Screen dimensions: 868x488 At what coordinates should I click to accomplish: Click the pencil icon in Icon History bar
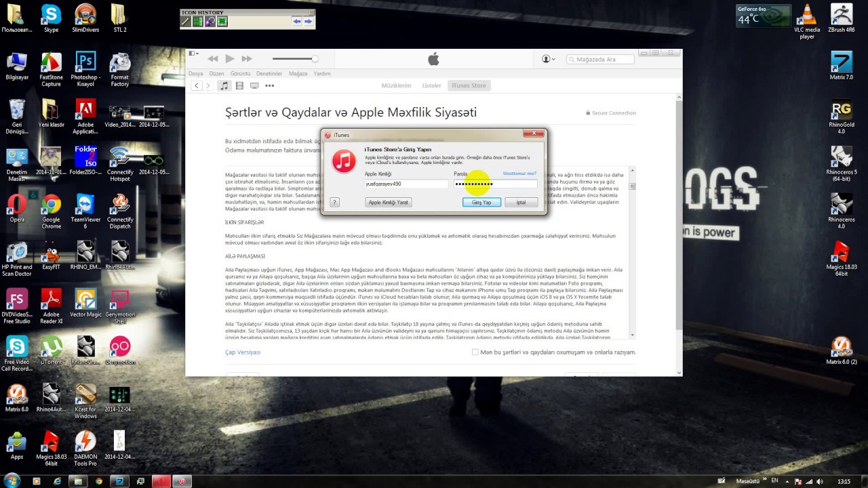pos(186,22)
